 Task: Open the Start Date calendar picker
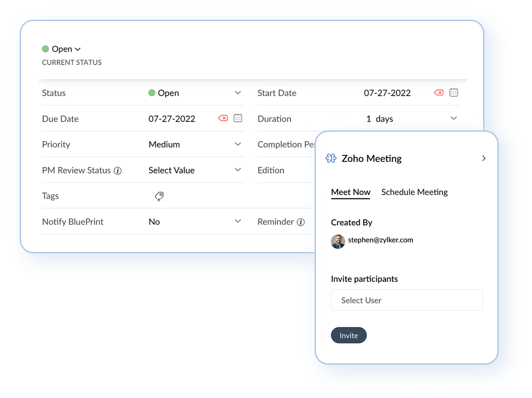point(454,92)
